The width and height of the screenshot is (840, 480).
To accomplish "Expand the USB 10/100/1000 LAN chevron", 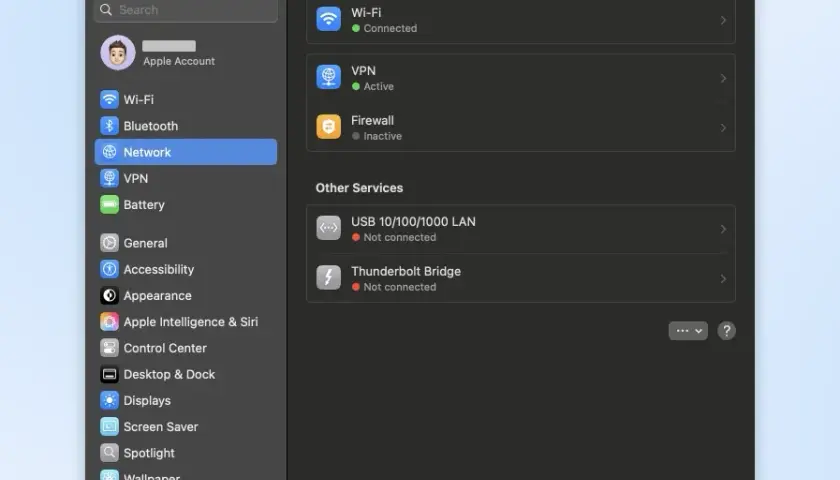I will 723,229.
